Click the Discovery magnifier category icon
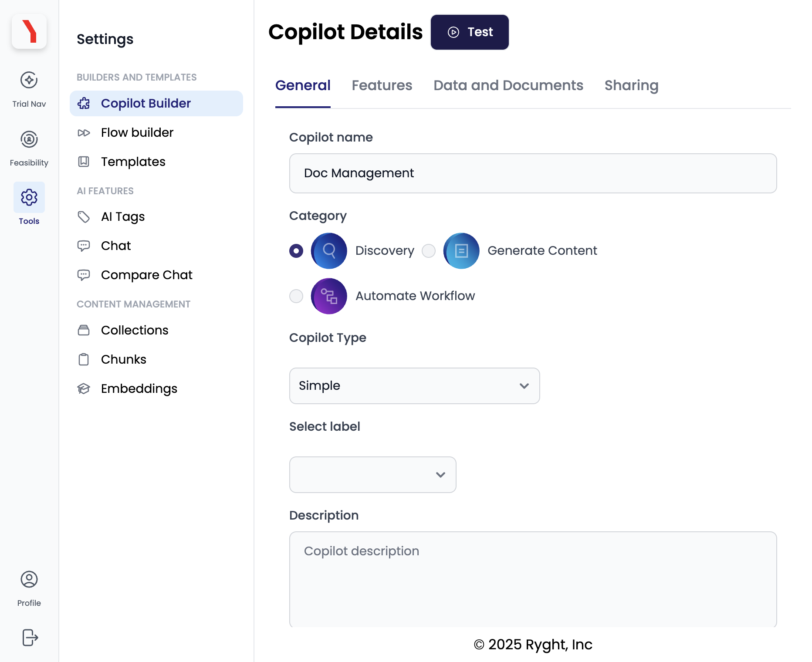 pyautogui.click(x=329, y=251)
